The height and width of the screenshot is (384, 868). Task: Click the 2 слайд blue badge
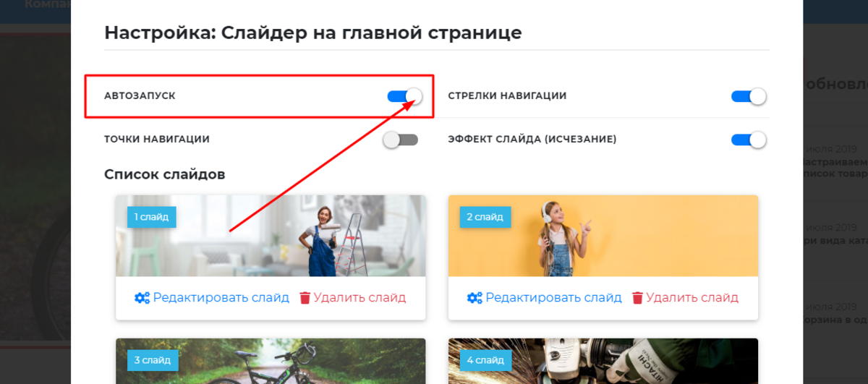(485, 216)
